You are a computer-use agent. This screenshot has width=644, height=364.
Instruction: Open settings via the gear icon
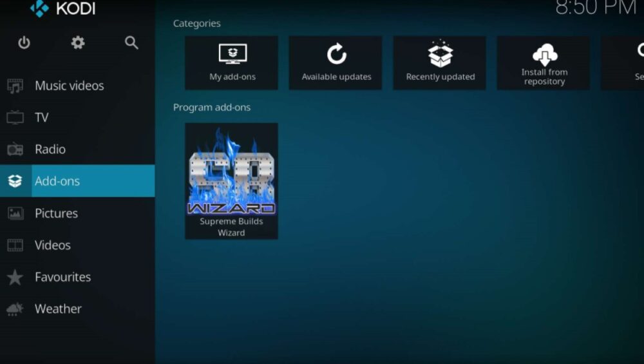(78, 43)
